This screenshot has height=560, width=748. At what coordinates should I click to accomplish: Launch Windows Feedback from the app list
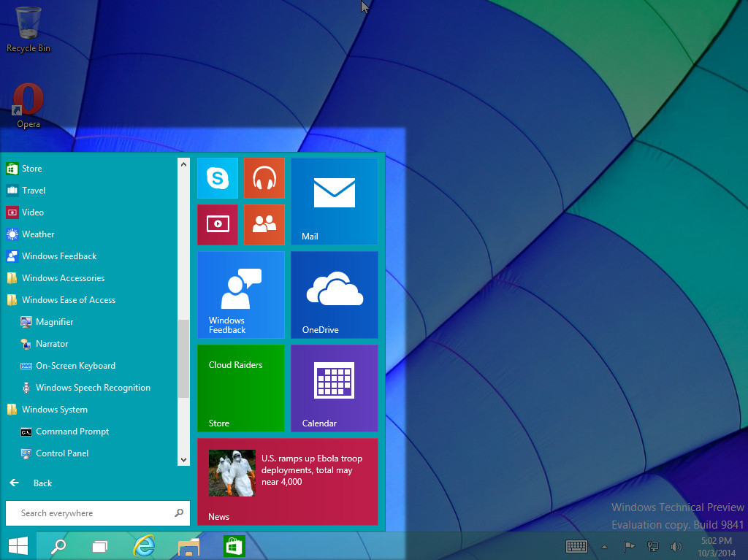91,256
